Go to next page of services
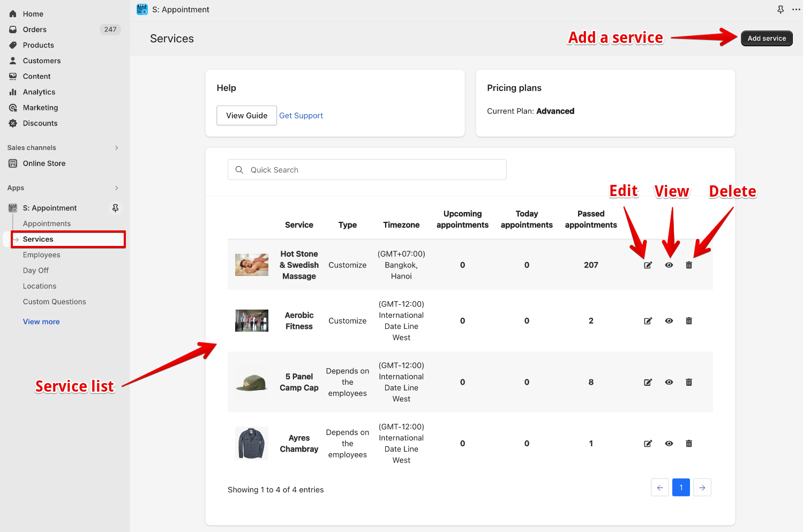Image resolution: width=803 pixels, height=532 pixels. 702,488
